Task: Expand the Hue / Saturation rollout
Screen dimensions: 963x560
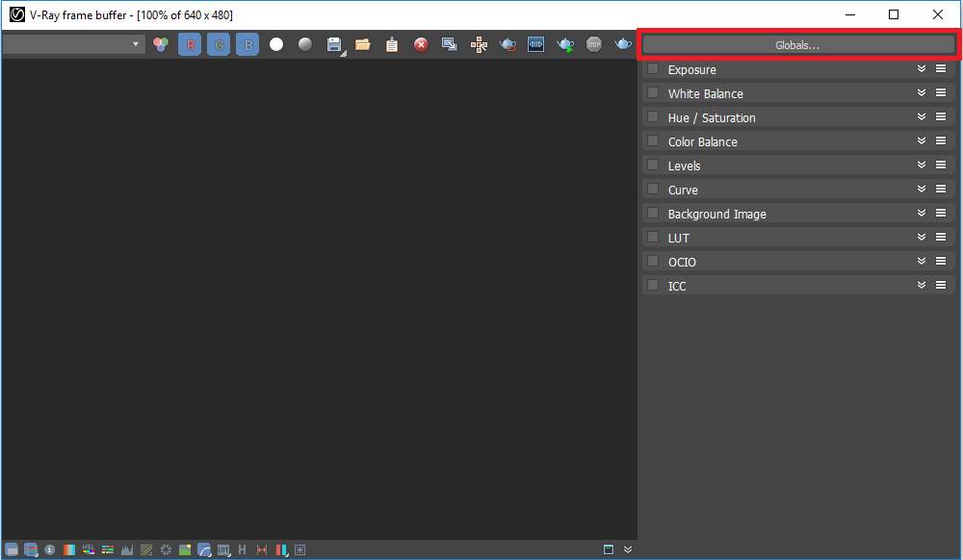Action: pos(922,116)
